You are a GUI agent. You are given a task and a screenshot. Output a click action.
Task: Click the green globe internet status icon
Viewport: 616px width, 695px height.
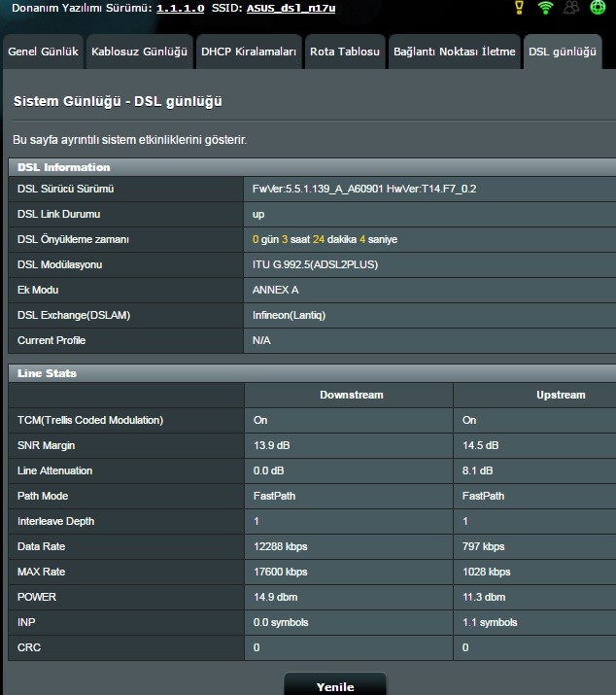[598, 8]
